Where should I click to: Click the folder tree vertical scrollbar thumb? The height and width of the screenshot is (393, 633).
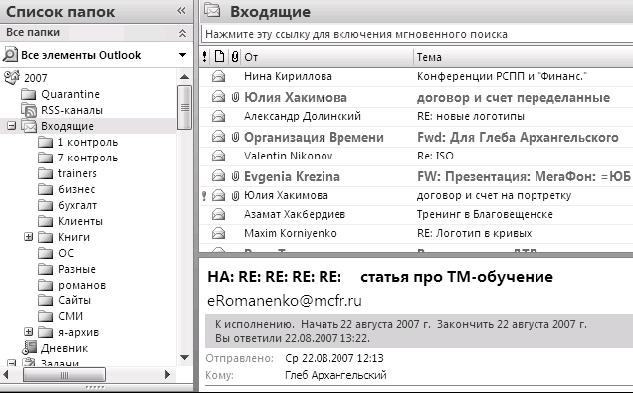click(184, 107)
